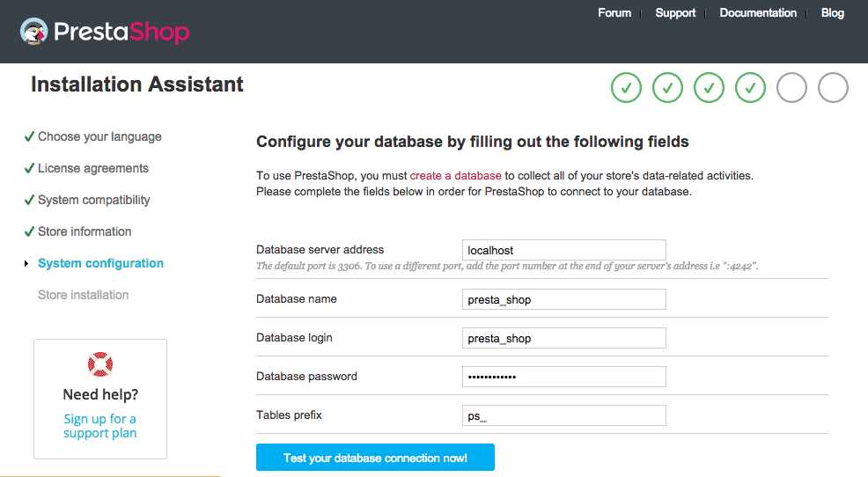Screen dimensions: 868x477
Task: Click the Tables prefix input field
Action: click(563, 415)
